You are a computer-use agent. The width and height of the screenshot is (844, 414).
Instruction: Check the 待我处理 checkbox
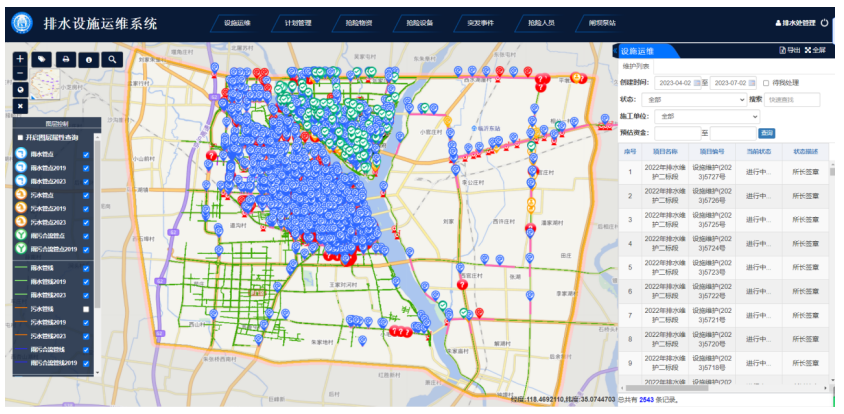click(766, 83)
